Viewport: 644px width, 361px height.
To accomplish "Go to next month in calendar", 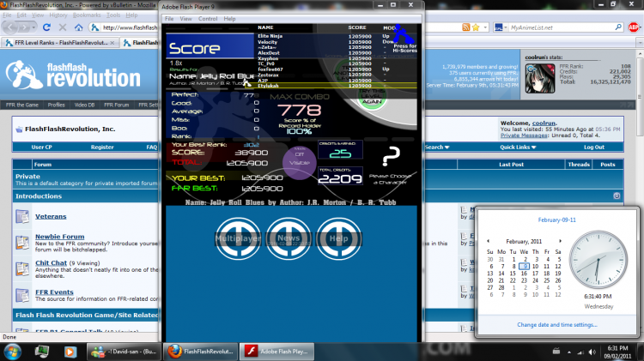I will [560, 241].
